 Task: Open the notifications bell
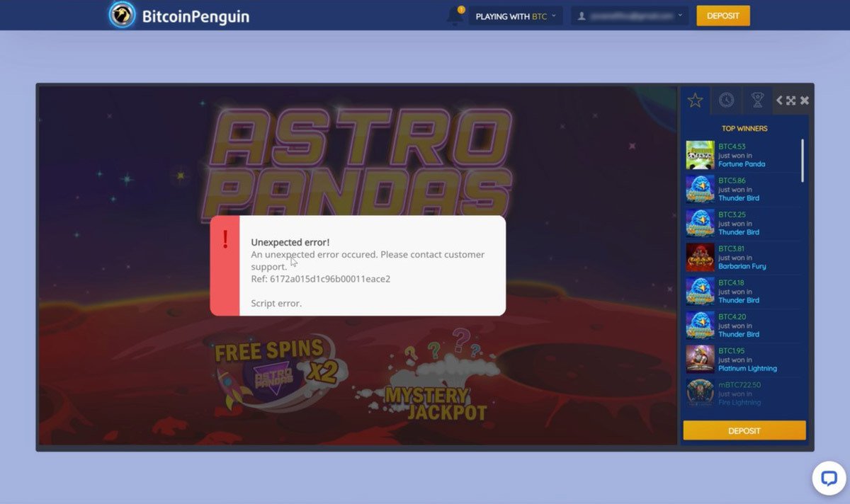coord(455,16)
